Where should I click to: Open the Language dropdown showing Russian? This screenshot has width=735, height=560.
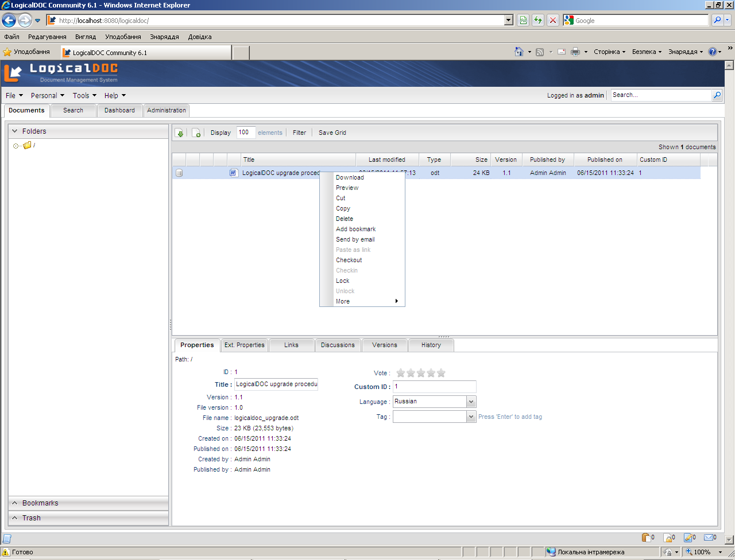coord(471,402)
